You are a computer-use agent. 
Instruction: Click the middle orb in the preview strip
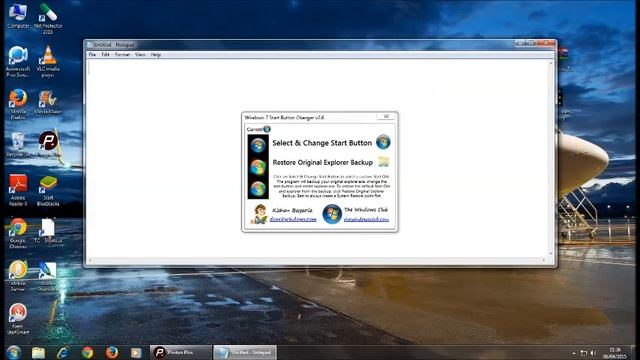(x=258, y=167)
